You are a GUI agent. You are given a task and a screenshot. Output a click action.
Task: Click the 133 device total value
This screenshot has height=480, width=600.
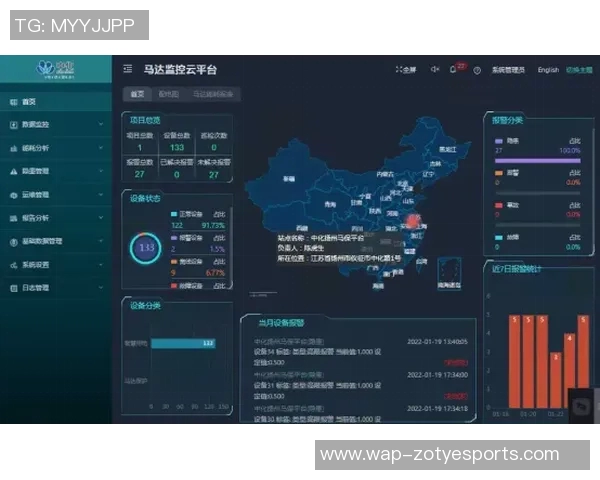point(177,148)
